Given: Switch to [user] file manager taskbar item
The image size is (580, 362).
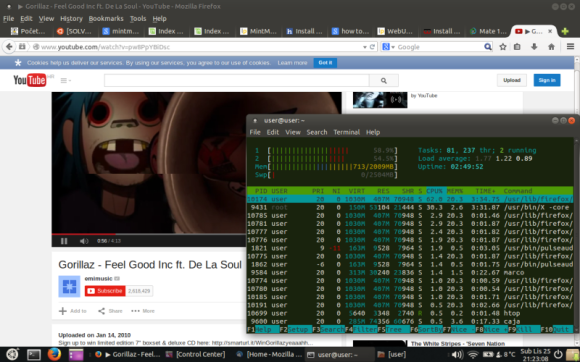Looking at the screenshot, I should (x=392, y=355).
